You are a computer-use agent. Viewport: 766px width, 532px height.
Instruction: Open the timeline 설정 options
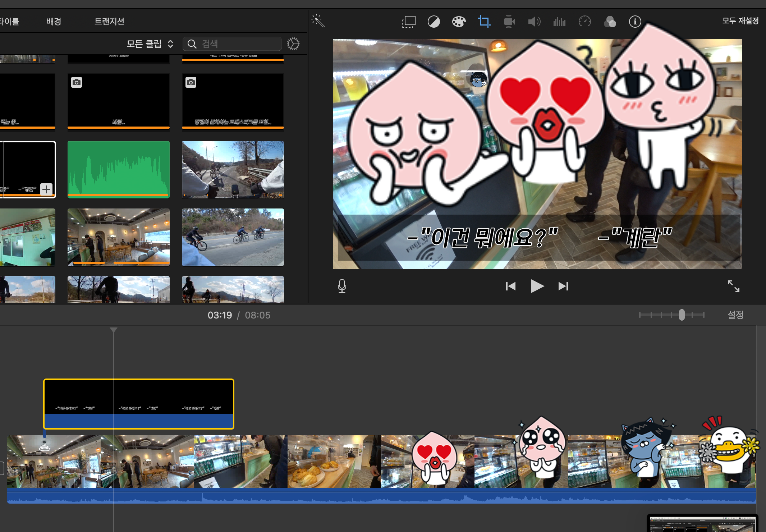pyautogui.click(x=735, y=315)
